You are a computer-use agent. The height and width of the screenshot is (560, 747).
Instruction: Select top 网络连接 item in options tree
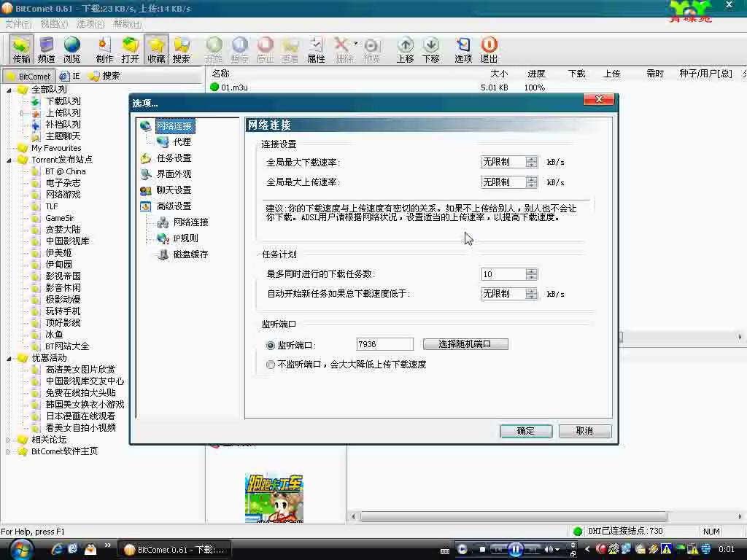click(174, 126)
